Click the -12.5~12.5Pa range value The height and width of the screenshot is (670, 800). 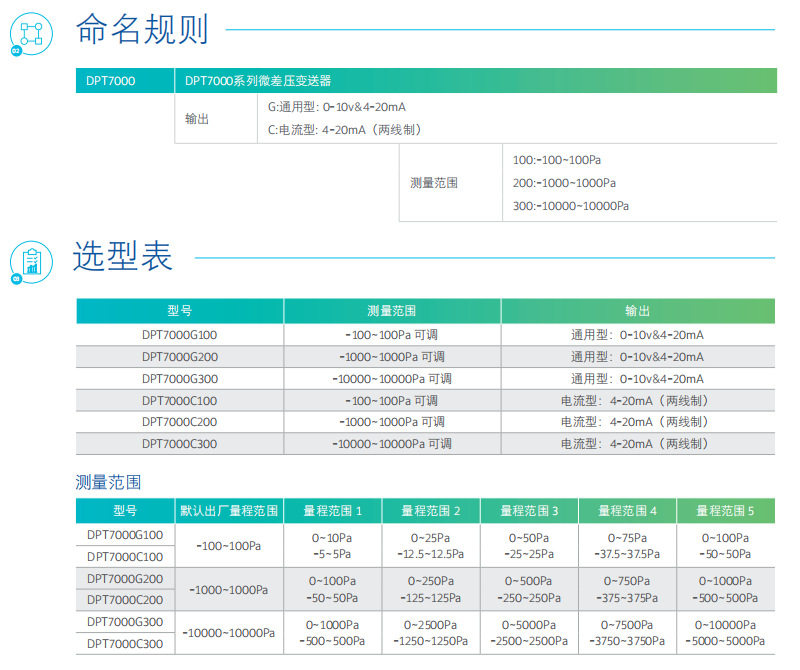coord(431,554)
